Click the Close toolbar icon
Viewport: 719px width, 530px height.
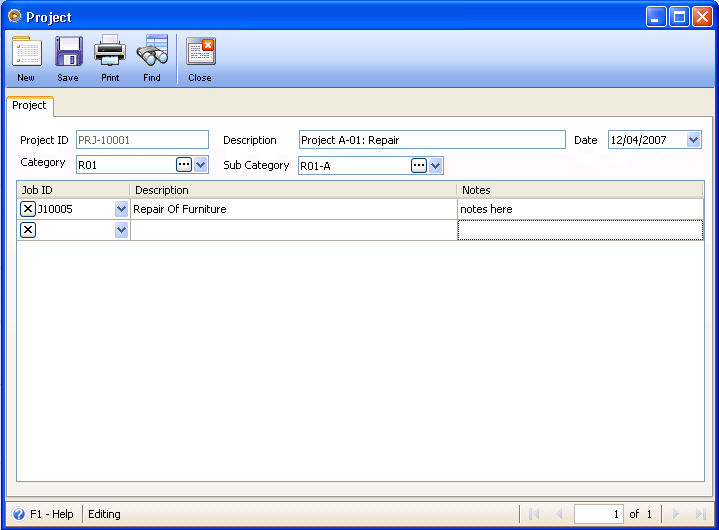(x=200, y=59)
